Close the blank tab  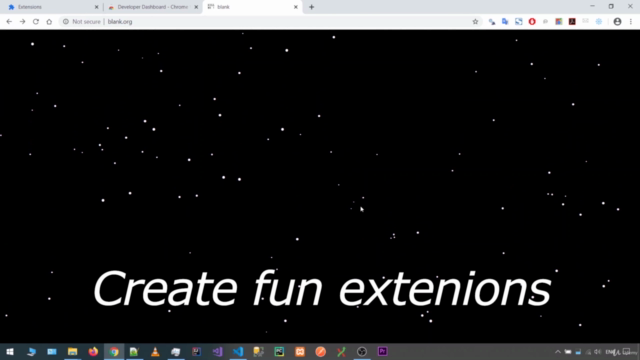click(x=296, y=7)
